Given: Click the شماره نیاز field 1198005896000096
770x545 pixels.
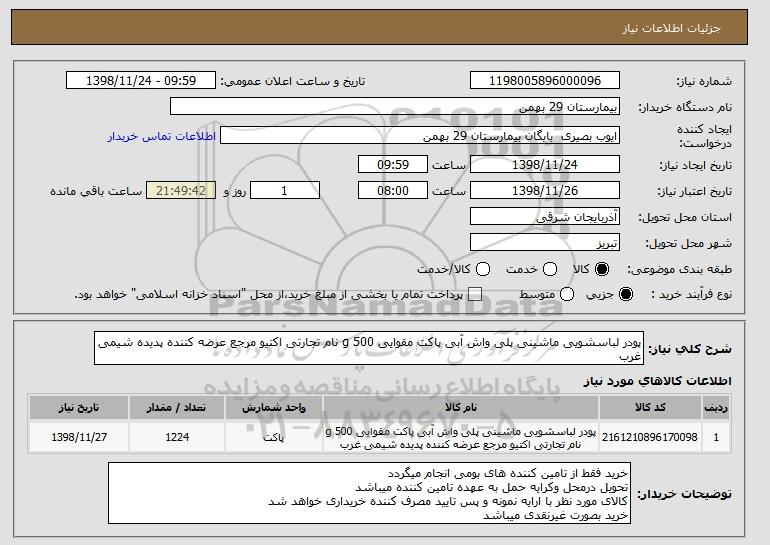Looking at the screenshot, I should (545, 81).
